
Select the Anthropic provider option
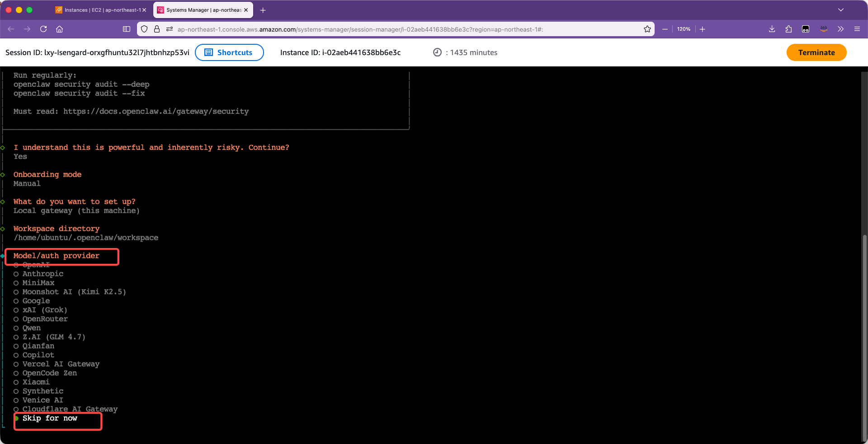click(x=42, y=274)
